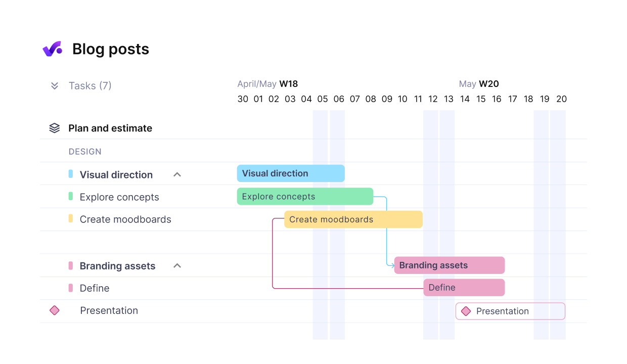Click the layers icon beside Plan and estimate

[54, 127]
